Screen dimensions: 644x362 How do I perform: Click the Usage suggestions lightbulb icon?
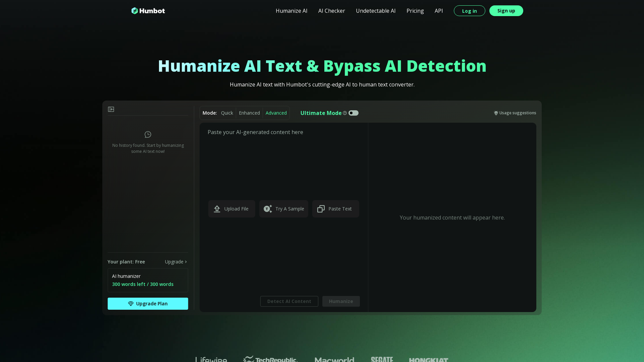[496, 113]
